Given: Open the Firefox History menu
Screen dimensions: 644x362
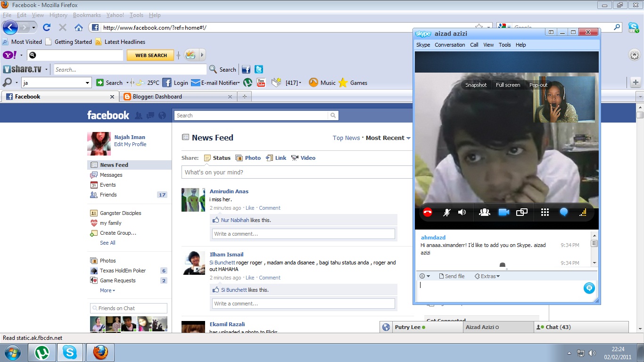Looking at the screenshot, I should point(58,15).
